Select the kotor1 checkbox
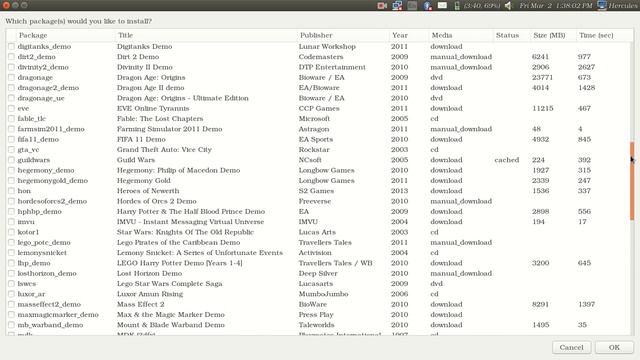The image size is (640, 360). pyautogui.click(x=11, y=232)
